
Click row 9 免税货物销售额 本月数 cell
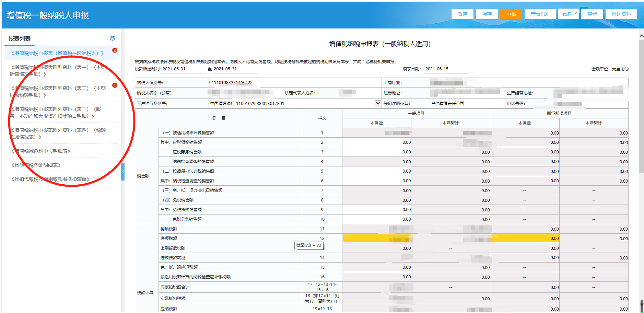point(377,210)
